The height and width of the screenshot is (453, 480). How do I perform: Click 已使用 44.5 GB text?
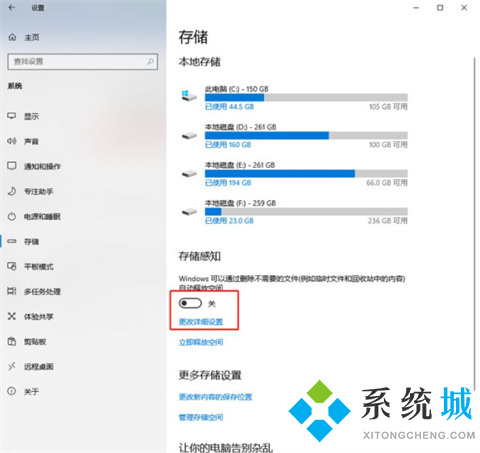click(x=229, y=107)
